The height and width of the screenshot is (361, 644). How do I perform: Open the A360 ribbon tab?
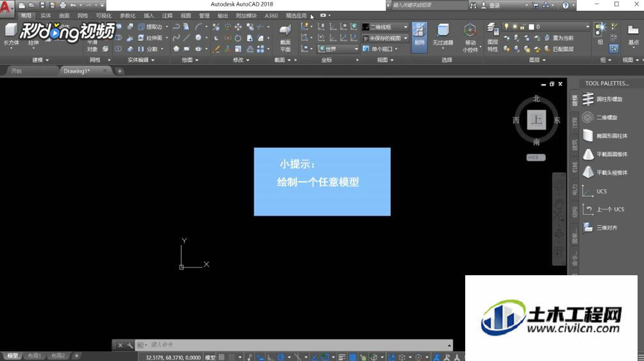click(271, 15)
